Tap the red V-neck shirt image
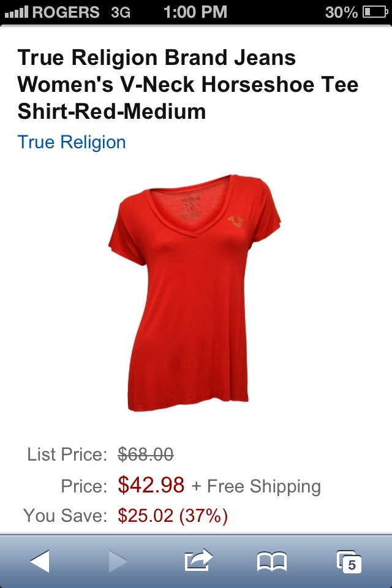 [x=195, y=293]
